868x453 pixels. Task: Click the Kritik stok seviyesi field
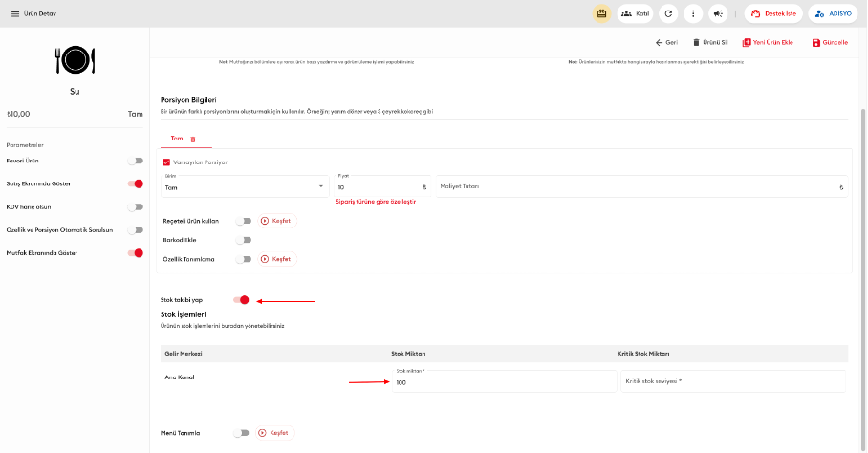[733, 381]
